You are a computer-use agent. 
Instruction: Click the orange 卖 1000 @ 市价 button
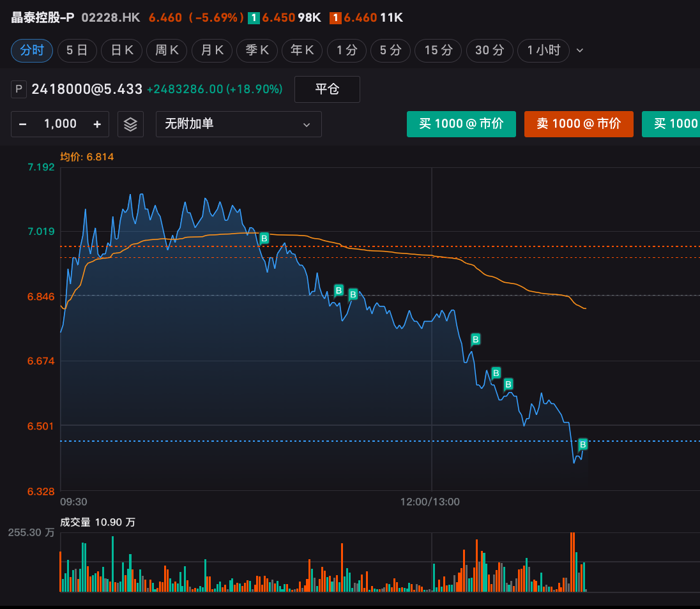click(579, 124)
